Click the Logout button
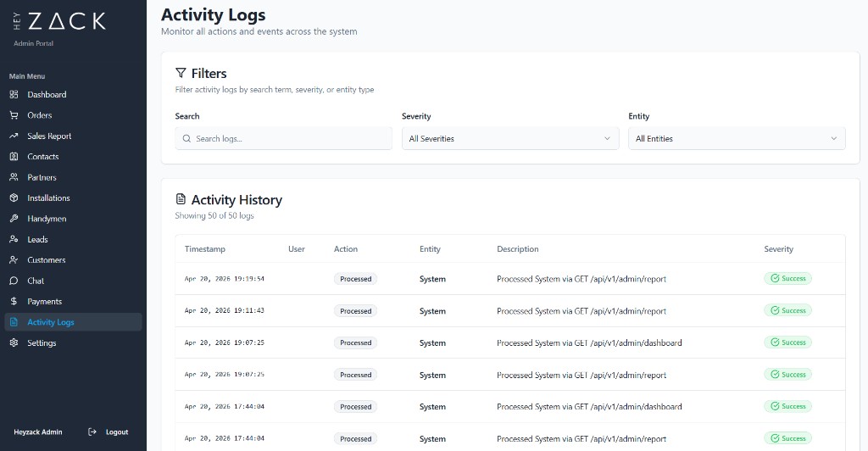 coord(108,432)
